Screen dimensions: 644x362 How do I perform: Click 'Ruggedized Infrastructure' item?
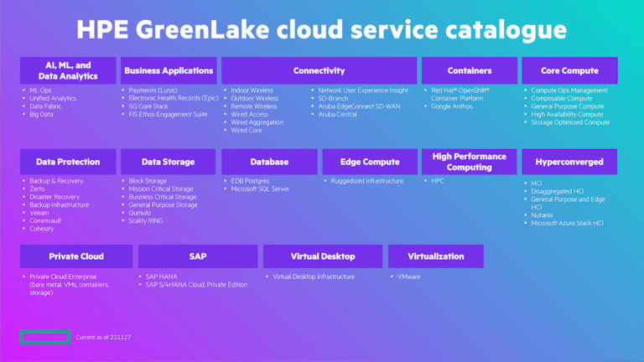[366, 181]
